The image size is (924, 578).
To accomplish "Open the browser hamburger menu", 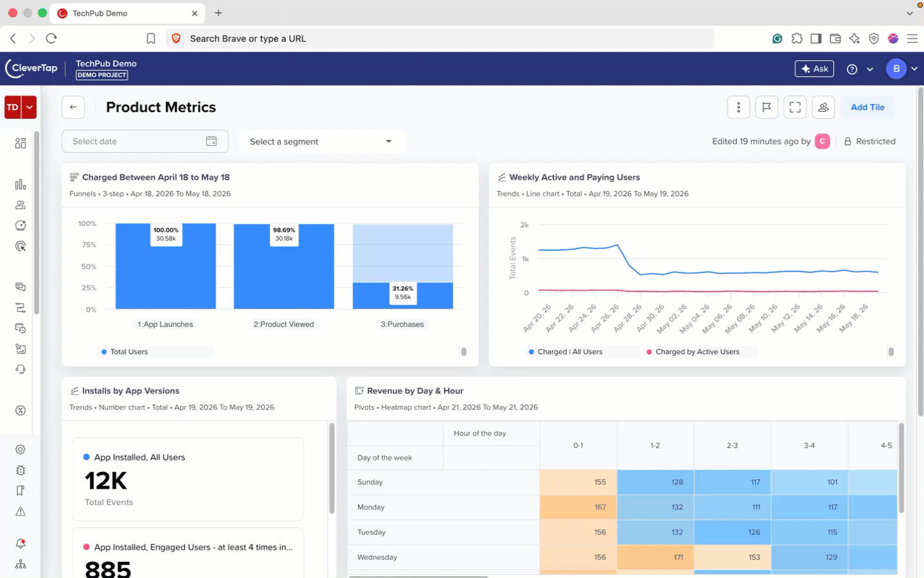I will pos(912,39).
